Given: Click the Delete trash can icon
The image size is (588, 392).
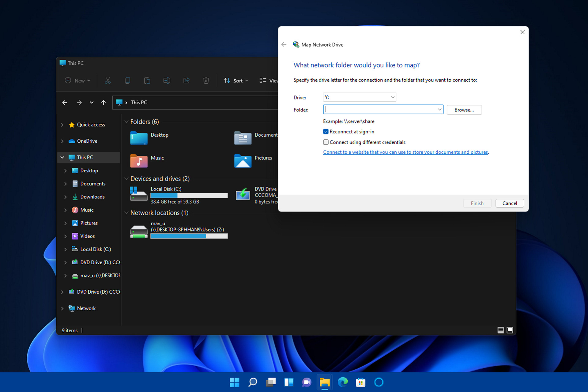Looking at the screenshot, I should pos(206,81).
